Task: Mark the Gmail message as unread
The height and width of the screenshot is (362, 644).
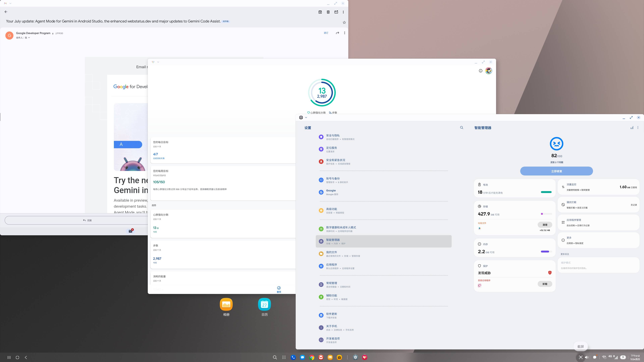Action: coord(336,12)
